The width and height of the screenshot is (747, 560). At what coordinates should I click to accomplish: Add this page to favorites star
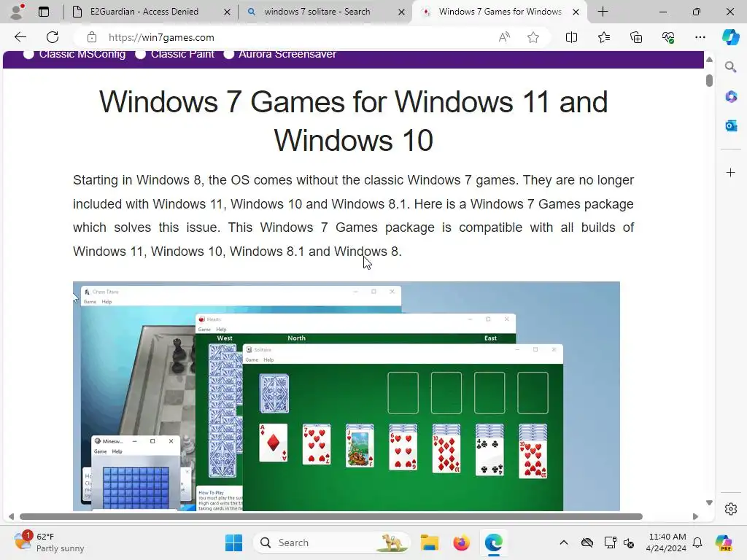533,37
